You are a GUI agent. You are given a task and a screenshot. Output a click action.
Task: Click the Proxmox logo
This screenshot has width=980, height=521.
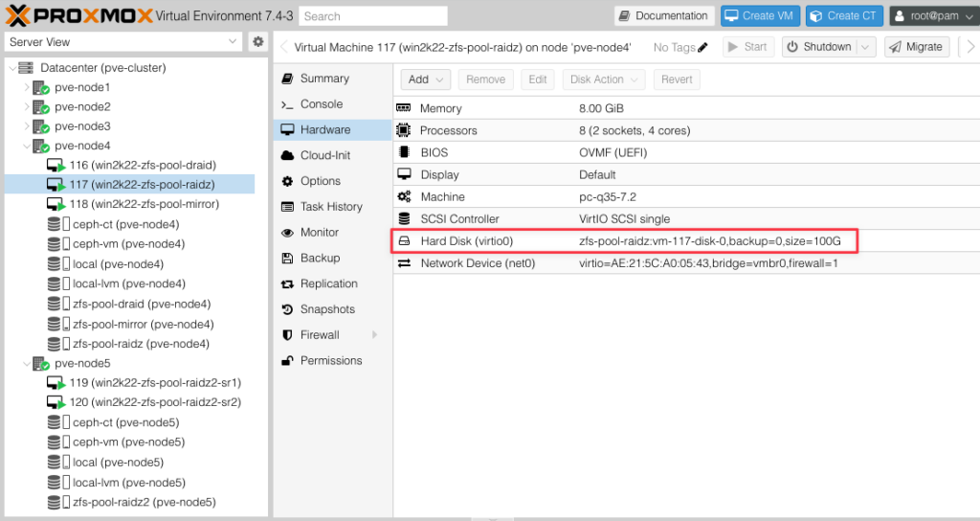coord(78,15)
